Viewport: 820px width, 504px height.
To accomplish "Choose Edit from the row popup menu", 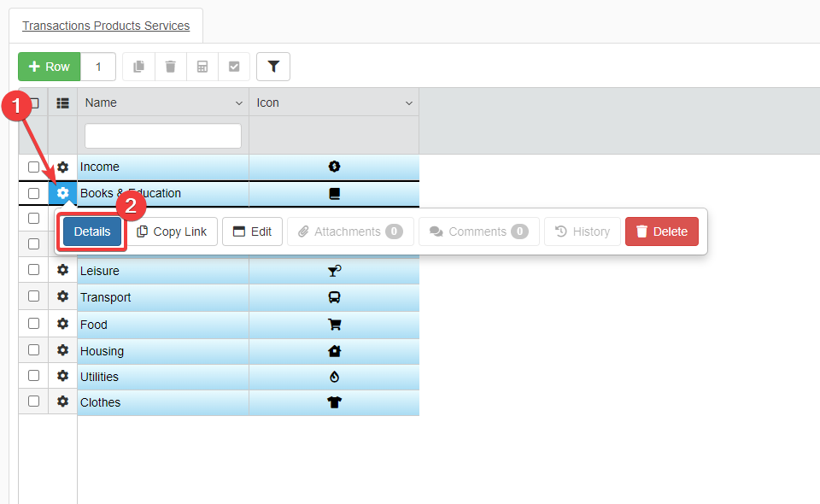I will coord(253,231).
